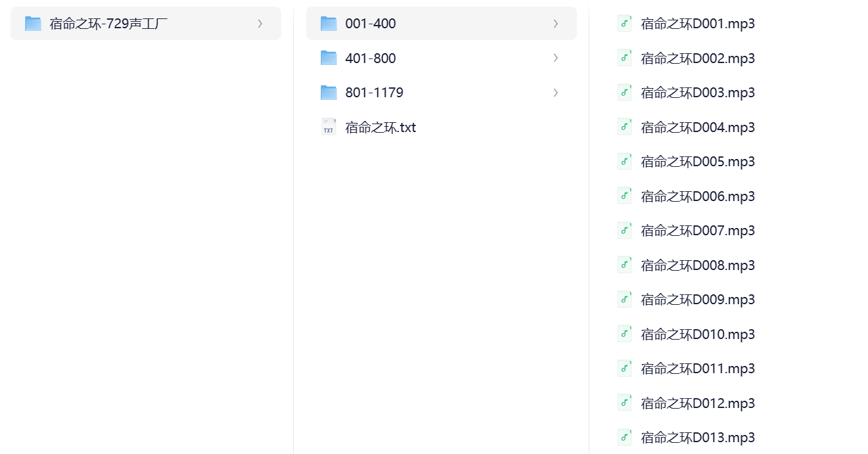Select file name 宿命之环D005.mp3
The image size is (868, 454).
698,162
